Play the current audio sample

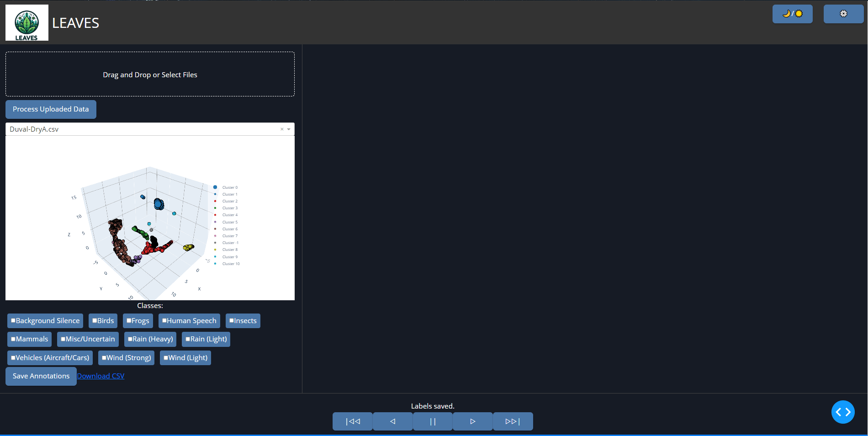tap(472, 421)
